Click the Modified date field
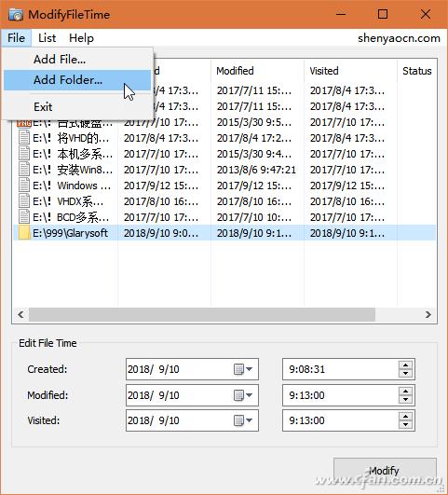This screenshot has height=495, width=448. click(x=192, y=395)
